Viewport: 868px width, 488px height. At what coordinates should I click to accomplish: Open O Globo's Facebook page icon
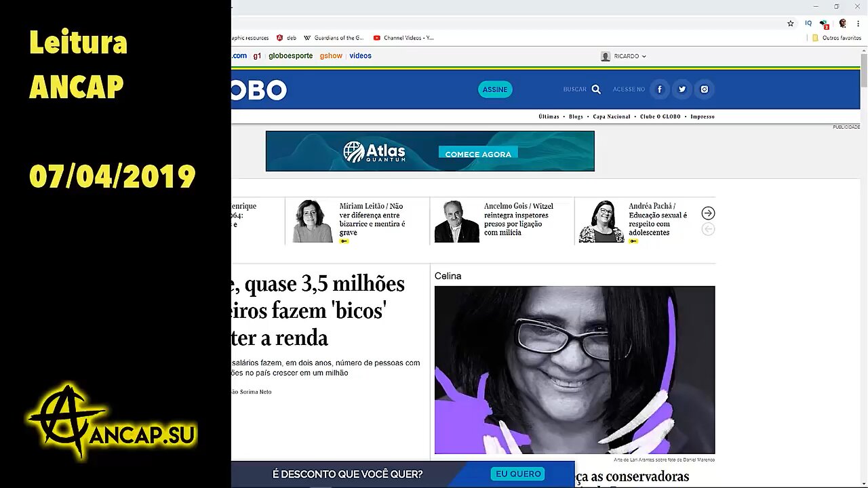tap(659, 89)
